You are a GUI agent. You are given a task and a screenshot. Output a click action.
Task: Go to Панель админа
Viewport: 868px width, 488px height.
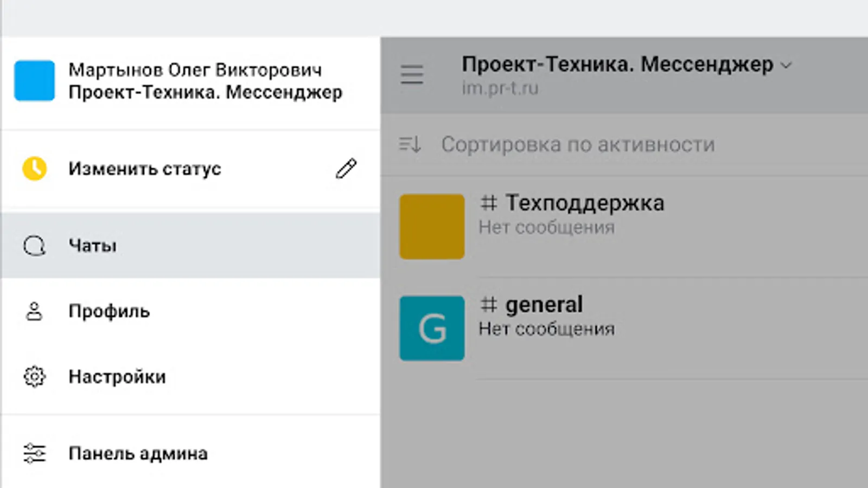click(138, 453)
